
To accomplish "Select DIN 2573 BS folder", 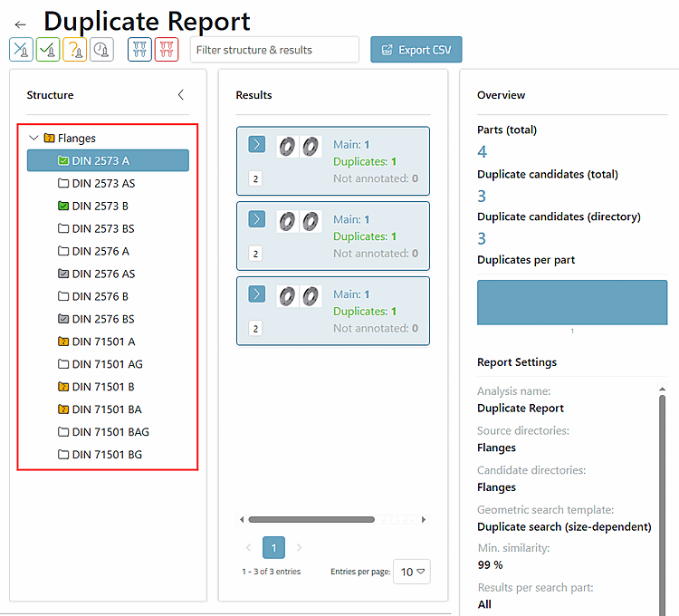I will tap(96, 228).
